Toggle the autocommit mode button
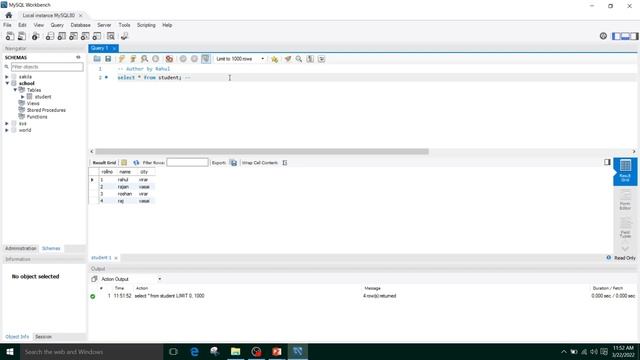Viewport: 640px width, 360px height. pyautogui.click(x=206, y=59)
